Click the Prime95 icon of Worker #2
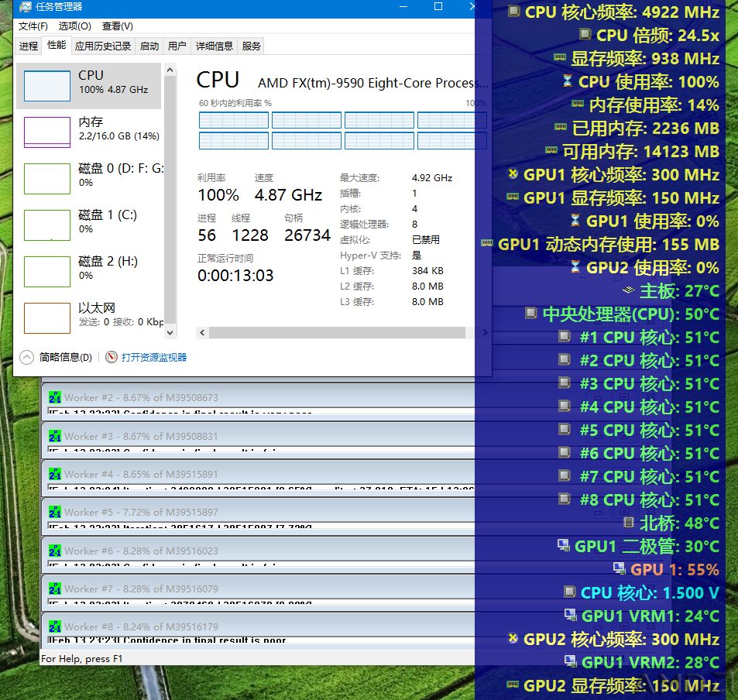Screen dimensions: 738x700 coord(55,398)
